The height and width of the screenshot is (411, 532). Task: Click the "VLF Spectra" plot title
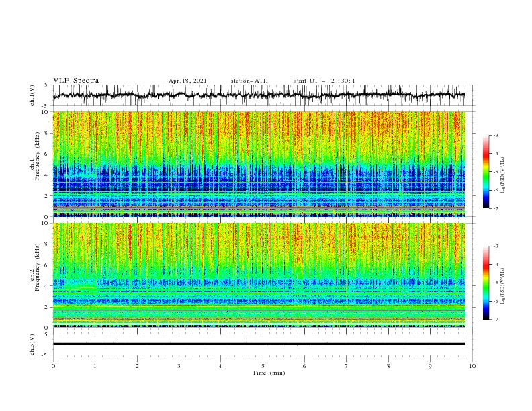76,81
